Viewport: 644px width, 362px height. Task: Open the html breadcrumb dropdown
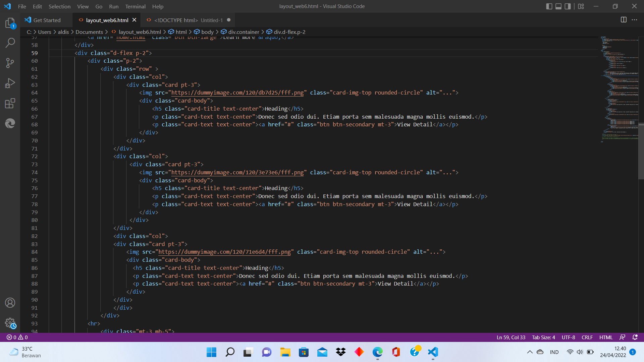click(x=181, y=32)
